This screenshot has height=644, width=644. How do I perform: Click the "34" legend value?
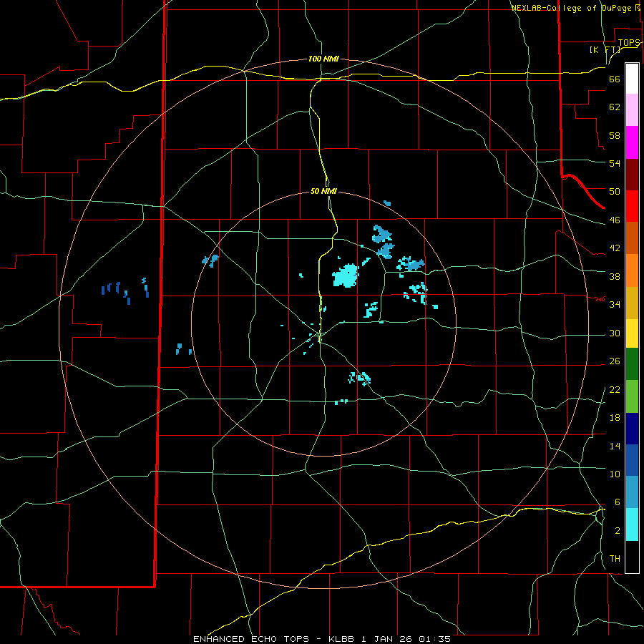coord(615,304)
